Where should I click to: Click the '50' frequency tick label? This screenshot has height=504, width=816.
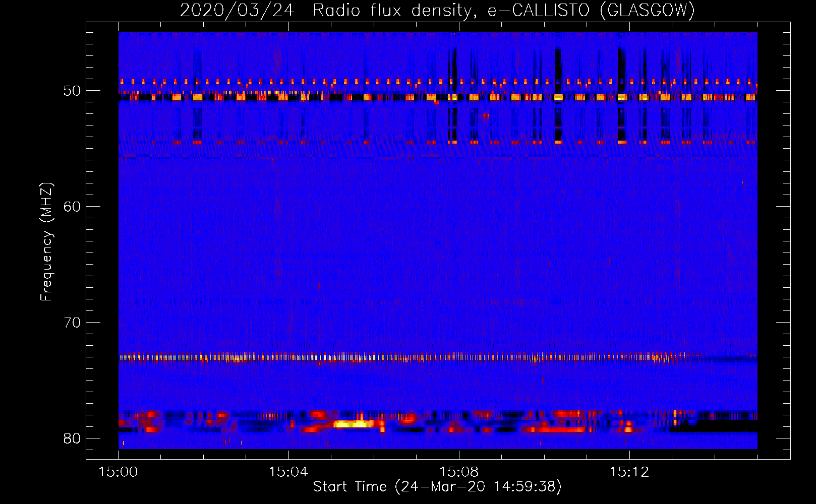[x=72, y=91]
